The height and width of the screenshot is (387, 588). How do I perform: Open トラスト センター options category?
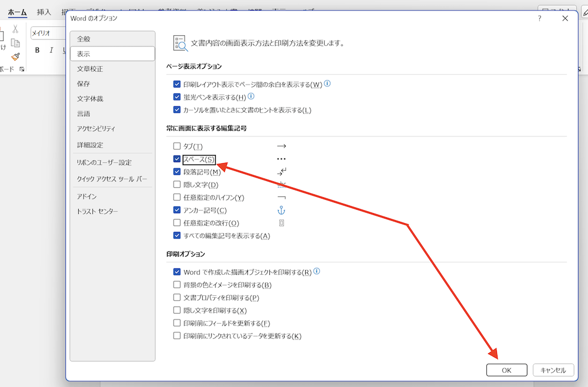point(112,211)
